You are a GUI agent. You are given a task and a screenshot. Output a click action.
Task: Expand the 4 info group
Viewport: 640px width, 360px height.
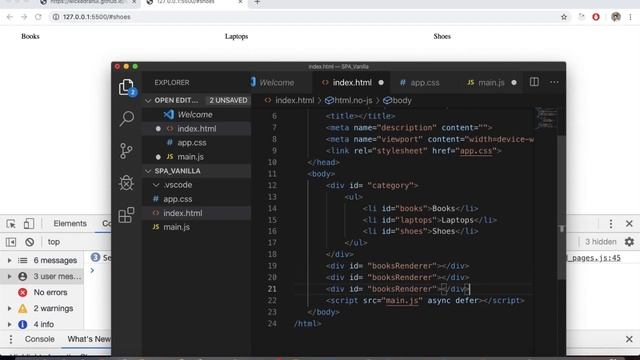click(9, 324)
